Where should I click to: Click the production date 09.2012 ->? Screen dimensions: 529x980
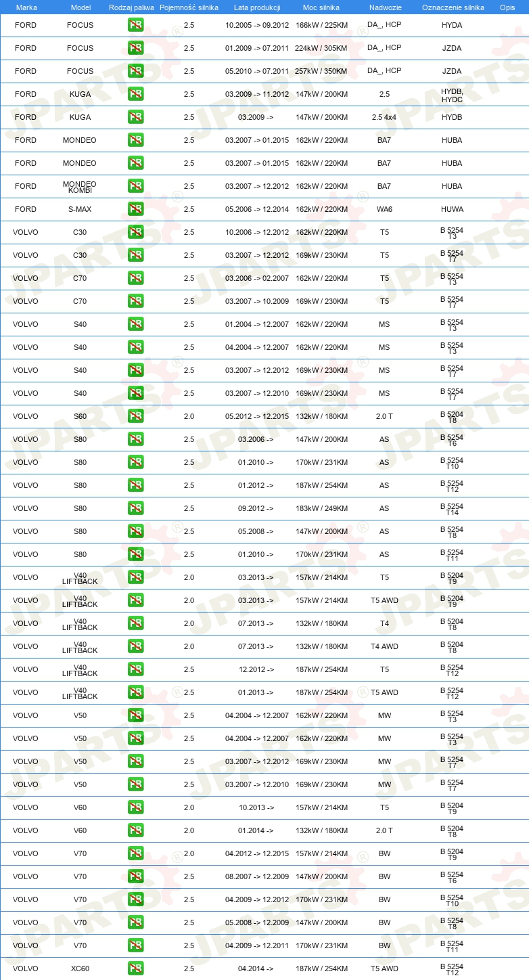tap(256, 508)
